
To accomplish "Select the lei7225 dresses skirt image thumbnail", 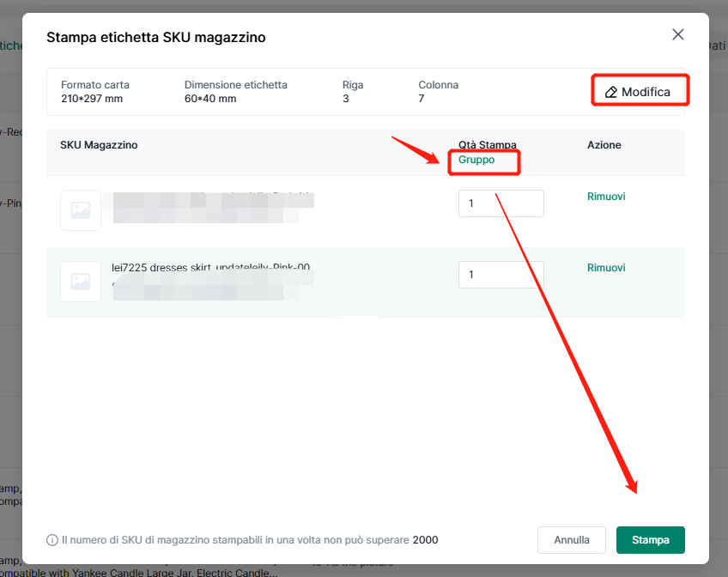I will click(81, 282).
